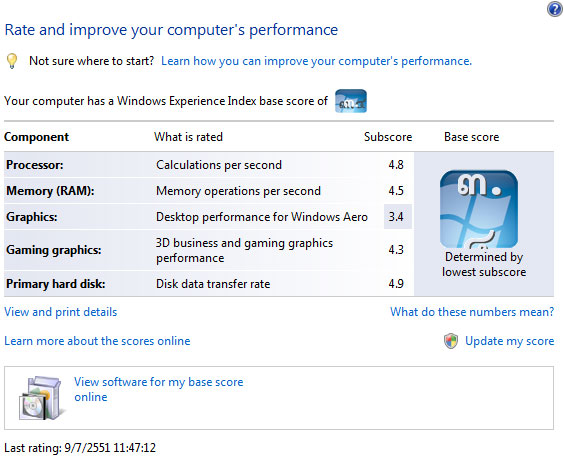Click the Determined by lowest subscore text
The height and width of the screenshot is (458, 564).
tap(484, 264)
